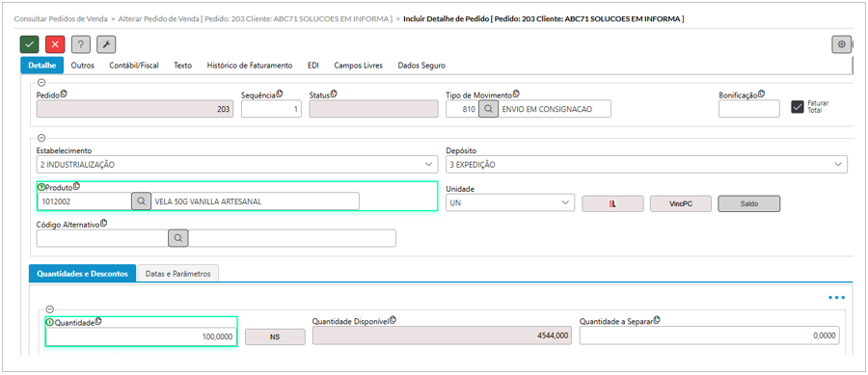This screenshot has height=375, width=868.
Task: Click the VincPC button
Action: click(680, 203)
